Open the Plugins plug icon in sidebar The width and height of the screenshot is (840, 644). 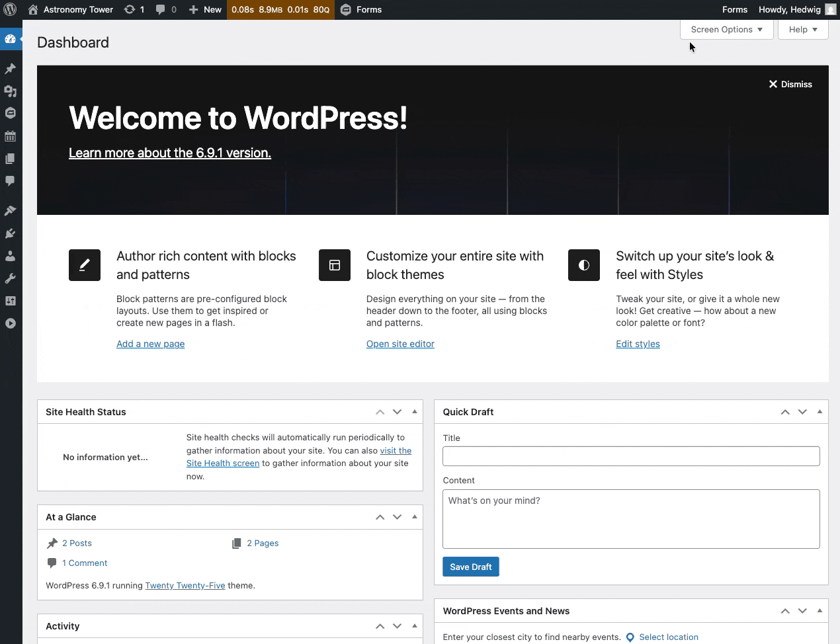click(x=10, y=233)
